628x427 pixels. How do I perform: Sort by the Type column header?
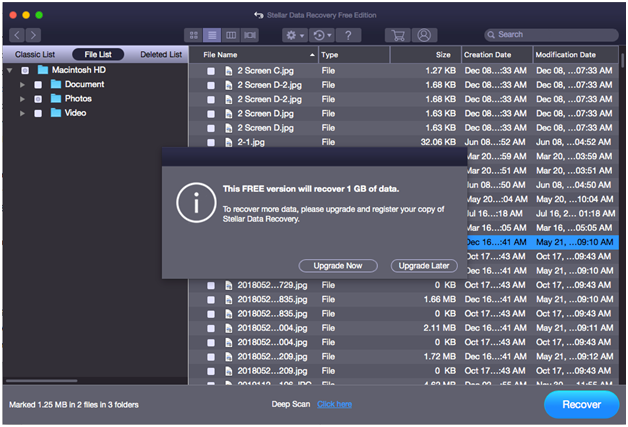click(x=354, y=55)
